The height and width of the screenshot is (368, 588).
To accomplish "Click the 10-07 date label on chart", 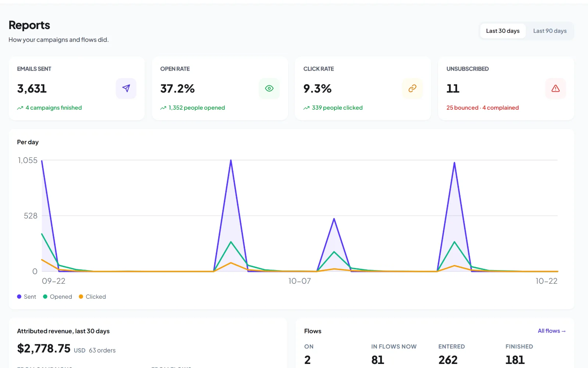I will click(x=300, y=281).
